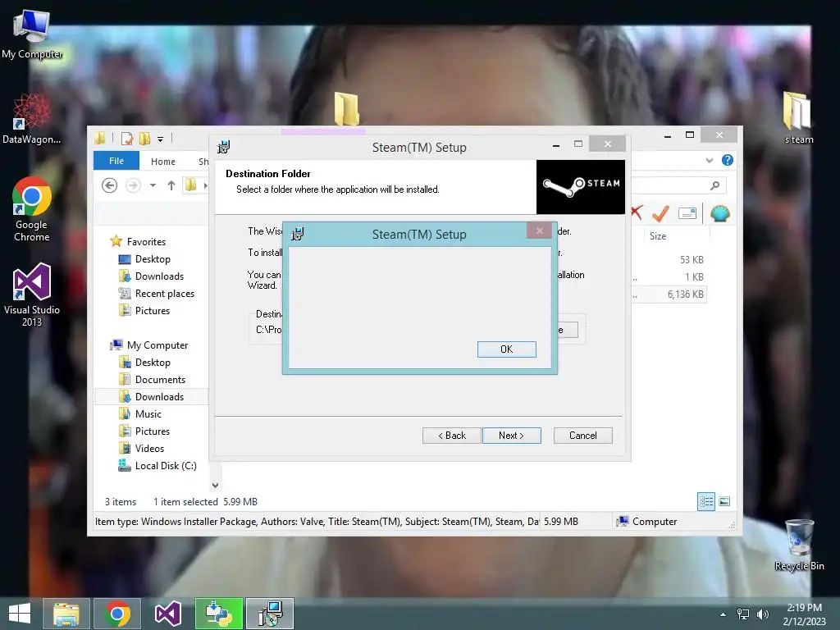Image resolution: width=840 pixels, height=630 pixels.
Task: Close the small Steam Setup message dialog
Action: point(540,231)
